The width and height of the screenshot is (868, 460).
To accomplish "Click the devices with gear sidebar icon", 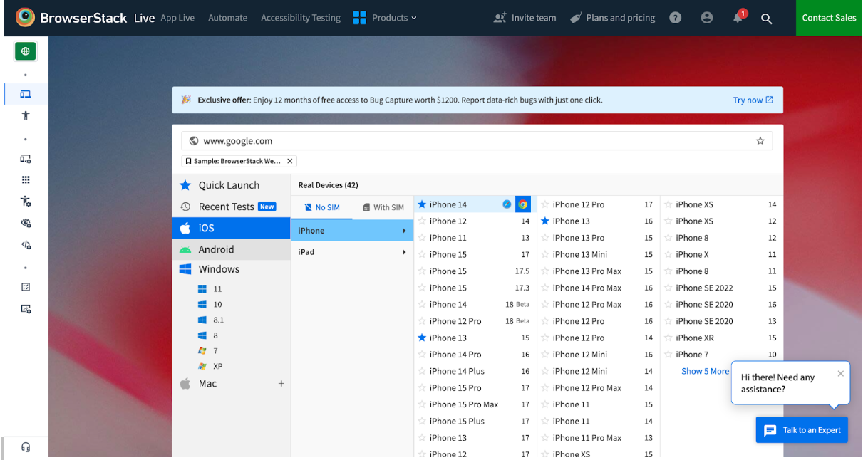I will [26, 159].
